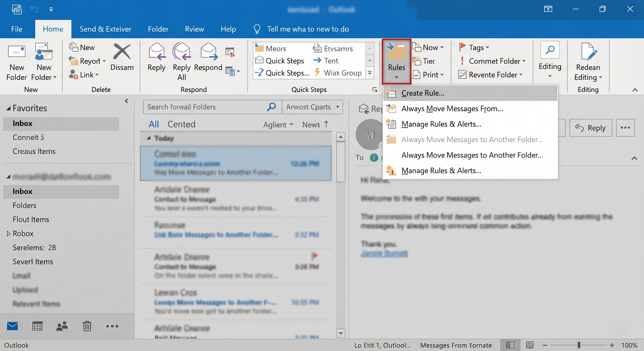Select the first Manage Rules & Alerts... entry
Viewport: 644px width, 351px height.
pos(470,124)
